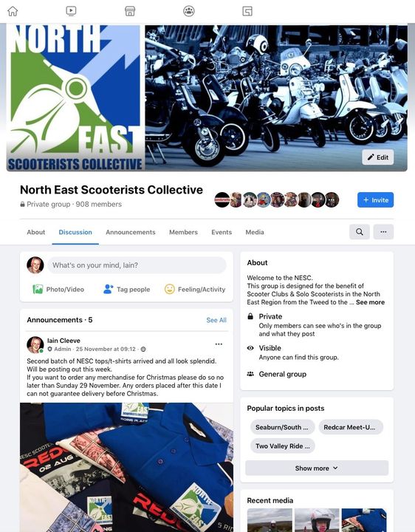415x532 pixels.
Task: Go to the Facebook Home icon
Action: 13,11
